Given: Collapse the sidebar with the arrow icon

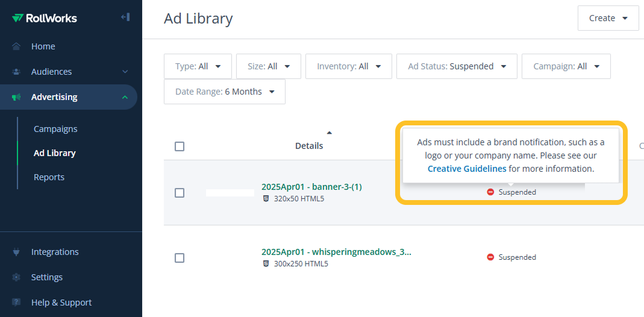Looking at the screenshot, I should 125,17.
